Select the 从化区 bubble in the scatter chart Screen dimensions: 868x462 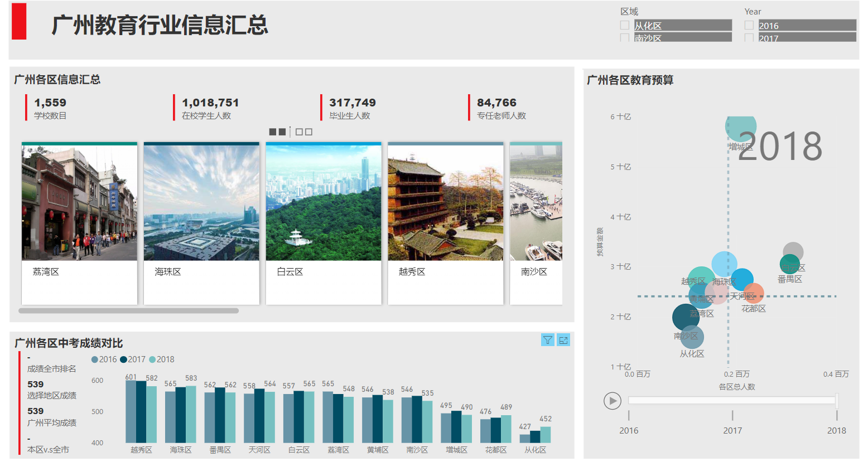[x=692, y=337]
